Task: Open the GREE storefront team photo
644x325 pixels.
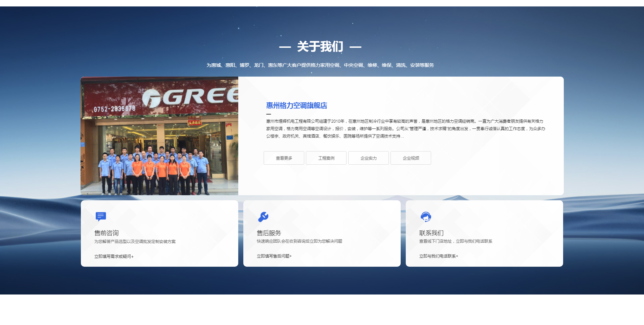Action: (x=159, y=136)
